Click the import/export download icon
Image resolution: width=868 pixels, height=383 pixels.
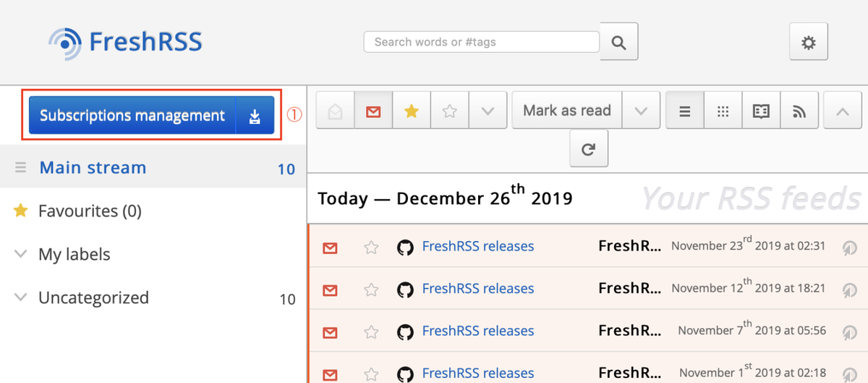[255, 116]
